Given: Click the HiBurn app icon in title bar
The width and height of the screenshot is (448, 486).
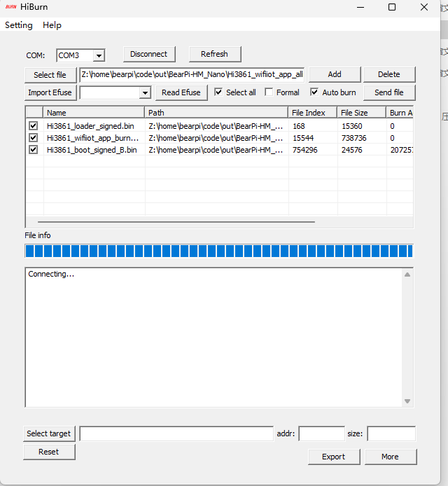Looking at the screenshot, I should 10,6.
